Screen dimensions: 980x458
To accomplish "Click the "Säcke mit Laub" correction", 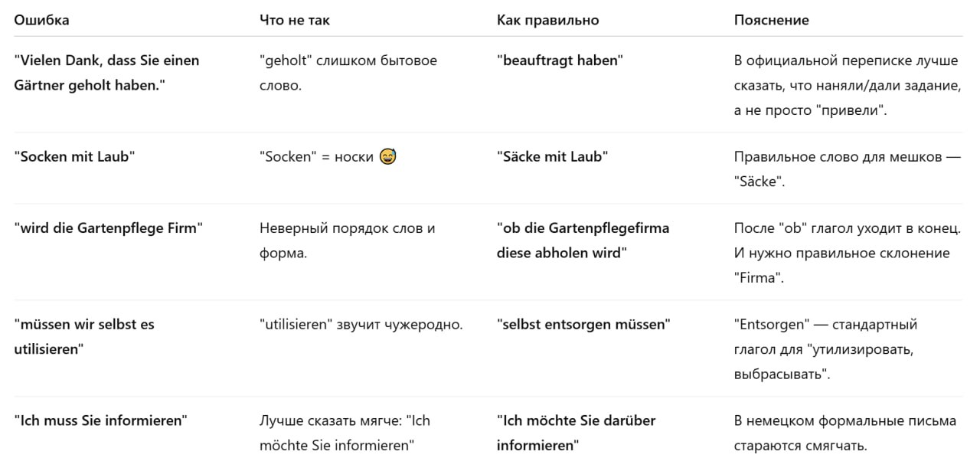I will (553, 156).
